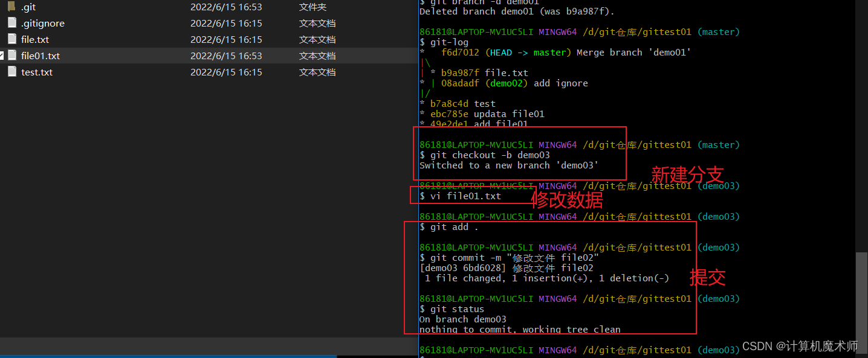Click the 文件夹 type label of .git

tap(313, 7)
